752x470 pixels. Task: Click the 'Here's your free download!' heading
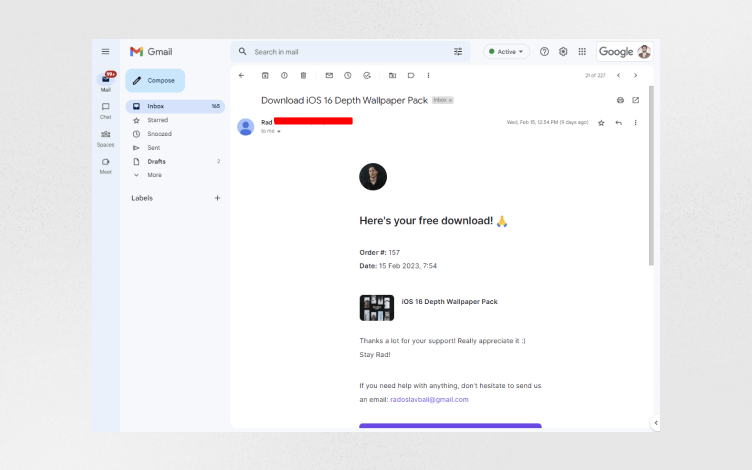(426, 221)
